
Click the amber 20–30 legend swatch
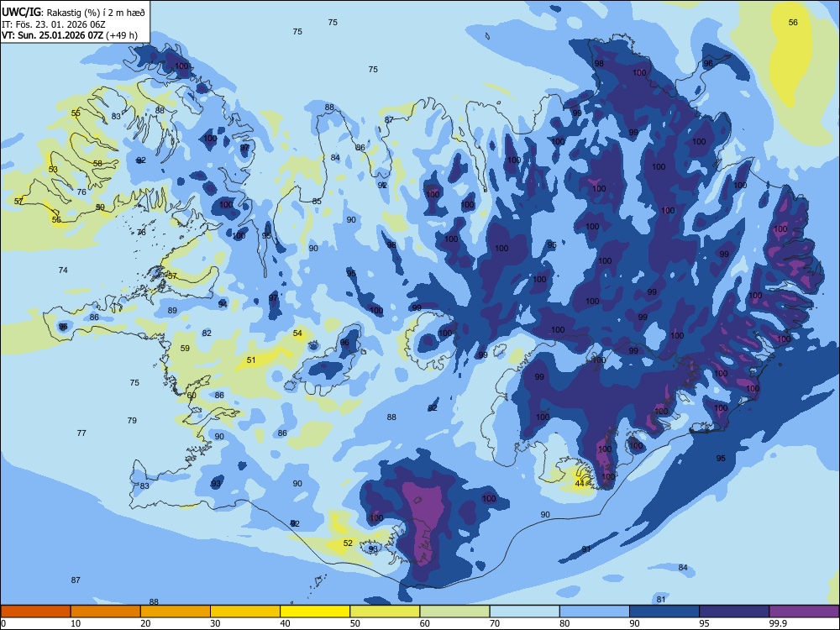pos(176,612)
